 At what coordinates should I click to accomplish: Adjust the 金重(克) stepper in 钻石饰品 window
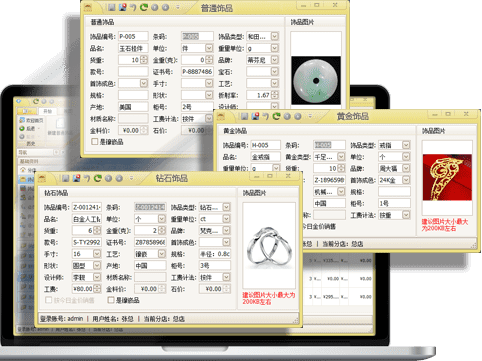tap(162, 230)
